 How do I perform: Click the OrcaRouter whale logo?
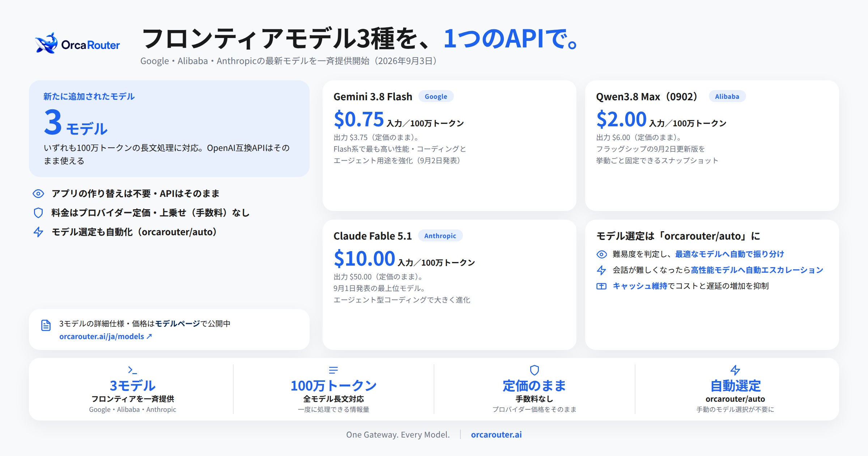click(x=46, y=43)
